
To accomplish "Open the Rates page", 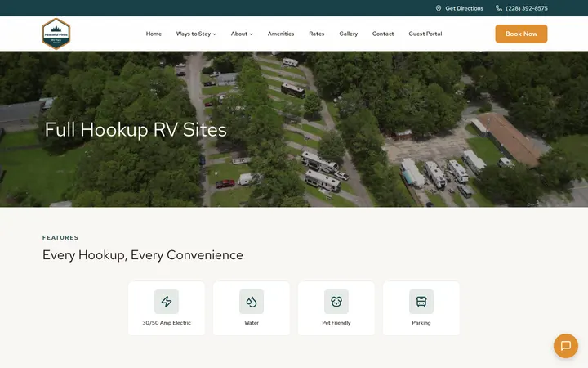I will [x=317, y=34].
